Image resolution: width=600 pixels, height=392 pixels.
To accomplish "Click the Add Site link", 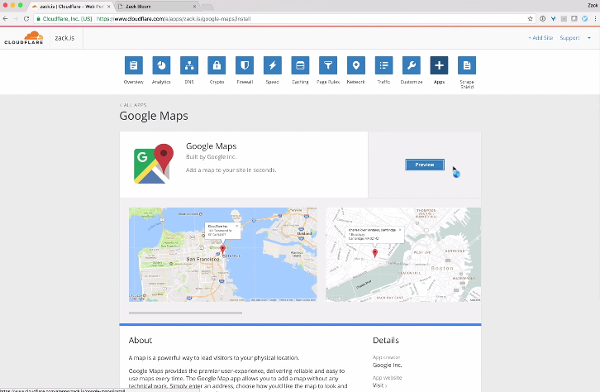I will coord(541,38).
